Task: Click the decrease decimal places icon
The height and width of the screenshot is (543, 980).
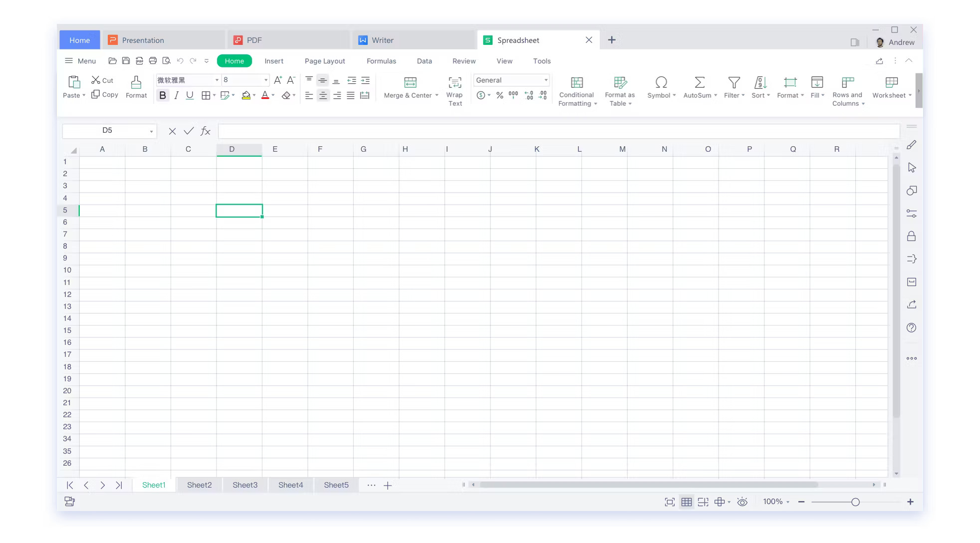Action: click(543, 95)
